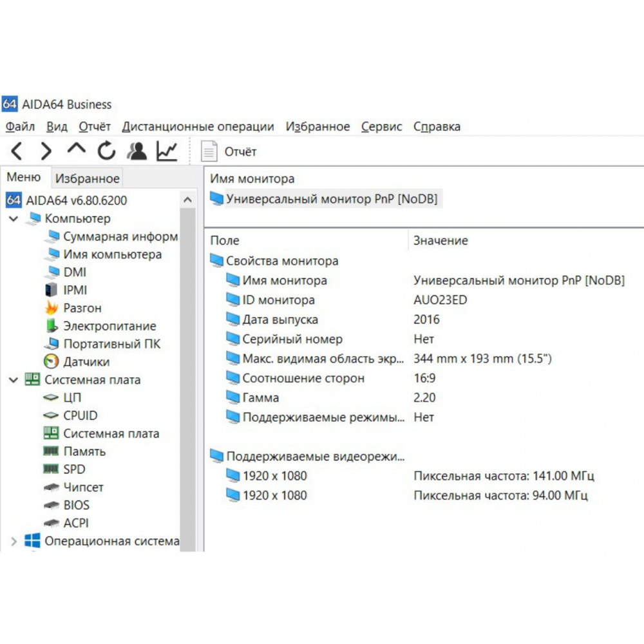The height and width of the screenshot is (644, 644).
Task: Open Разгон with the flame icon
Action: (x=73, y=308)
